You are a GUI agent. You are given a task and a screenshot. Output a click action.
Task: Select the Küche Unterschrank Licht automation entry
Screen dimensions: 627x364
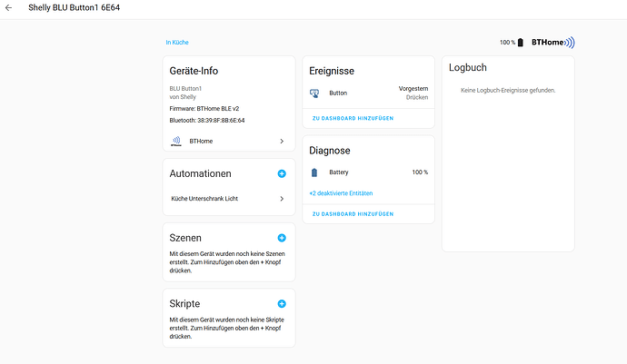pos(229,199)
